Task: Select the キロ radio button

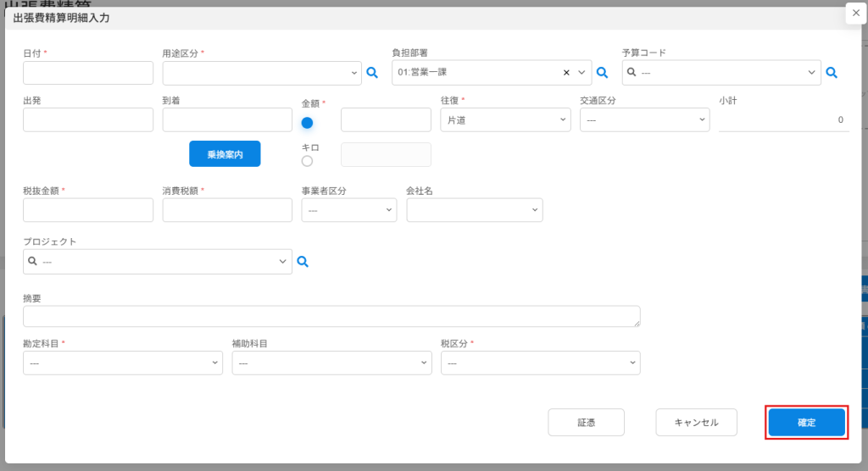Action: 307,161
